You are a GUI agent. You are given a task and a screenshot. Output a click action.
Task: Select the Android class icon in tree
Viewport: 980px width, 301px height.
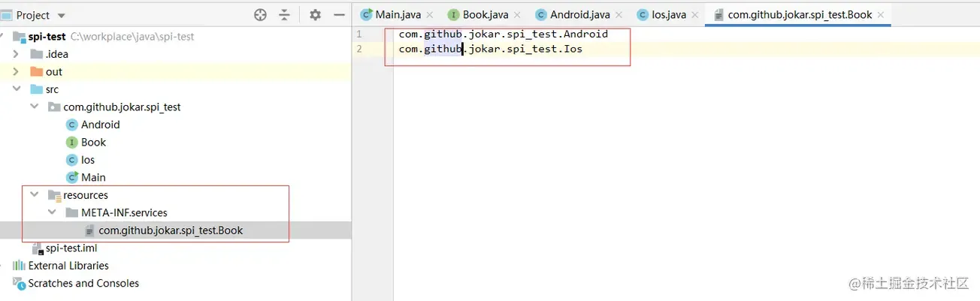(72, 125)
